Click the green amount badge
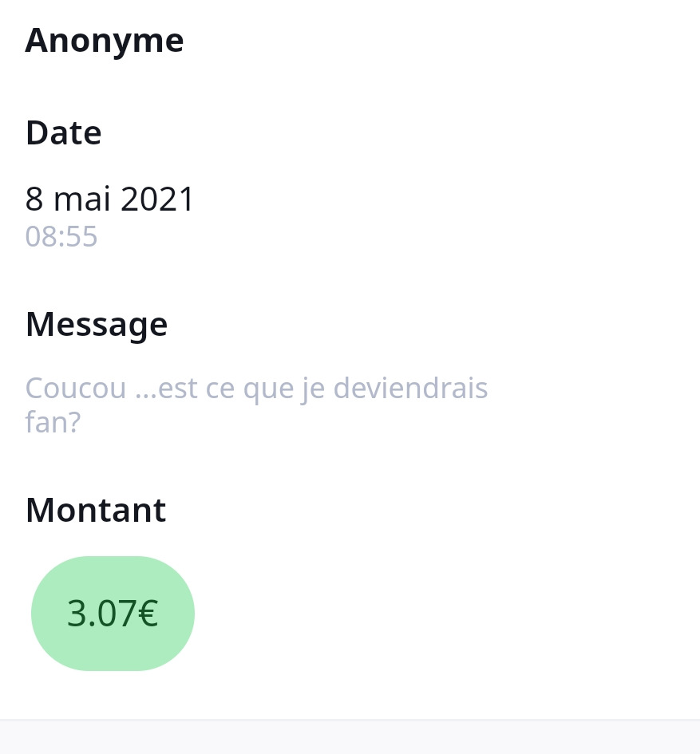700x754 pixels. pos(113,614)
